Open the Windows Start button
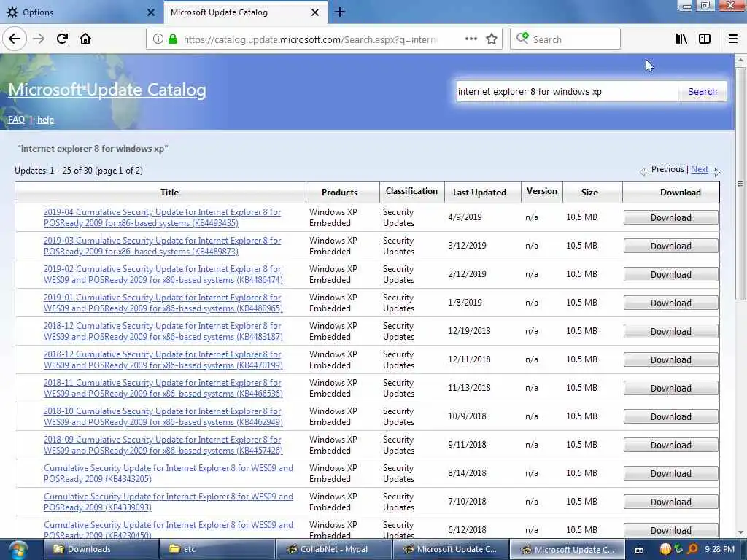The image size is (747, 560). tap(18, 550)
